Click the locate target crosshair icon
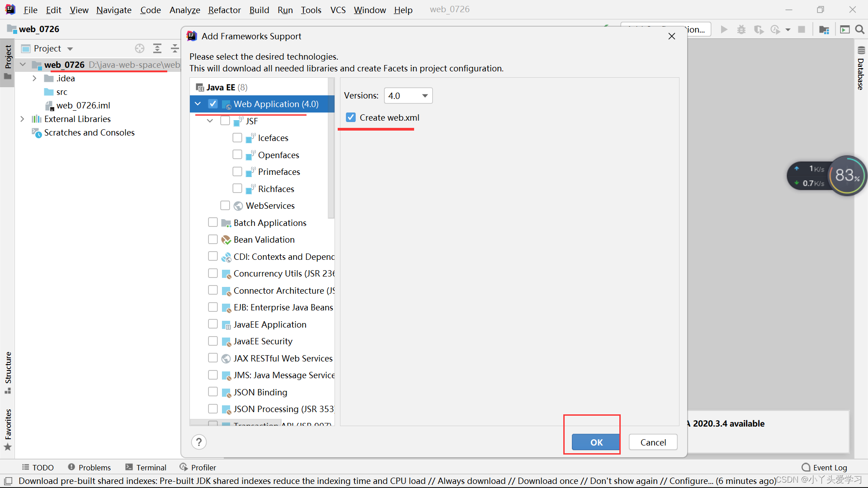This screenshot has height=488, width=868. (140, 48)
